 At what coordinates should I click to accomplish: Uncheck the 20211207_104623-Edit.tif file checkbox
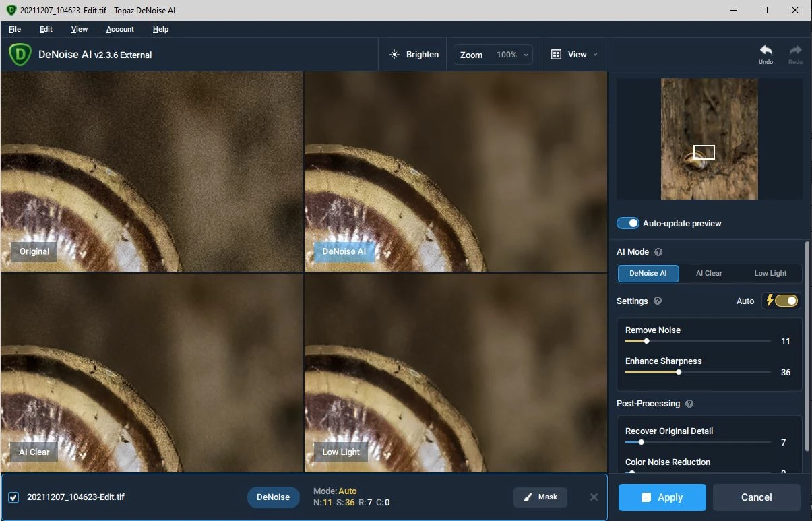click(13, 497)
